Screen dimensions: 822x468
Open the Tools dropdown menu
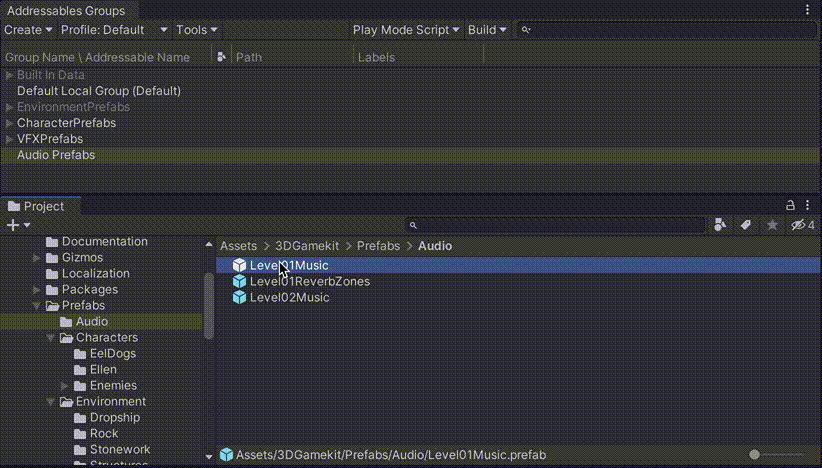pos(197,30)
